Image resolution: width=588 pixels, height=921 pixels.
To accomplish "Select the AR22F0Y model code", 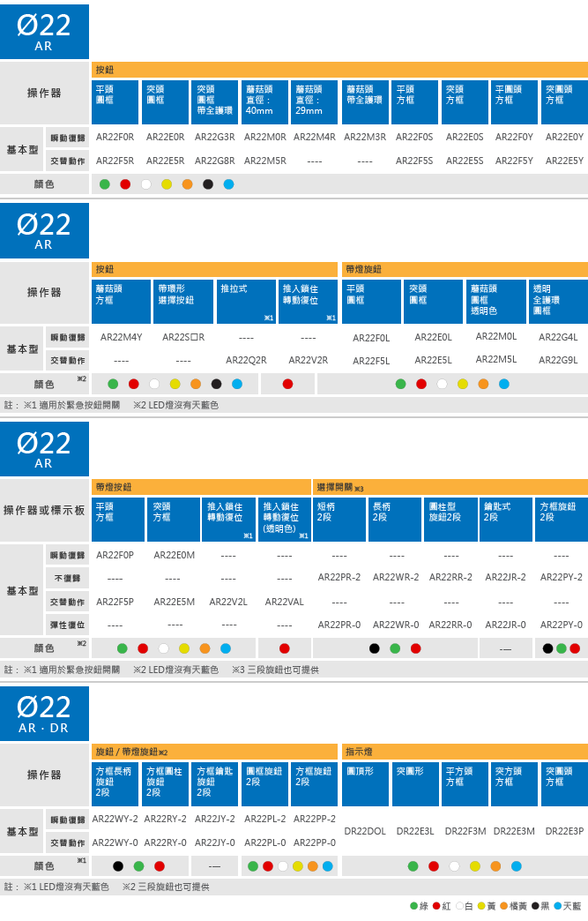I will pos(514,137).
